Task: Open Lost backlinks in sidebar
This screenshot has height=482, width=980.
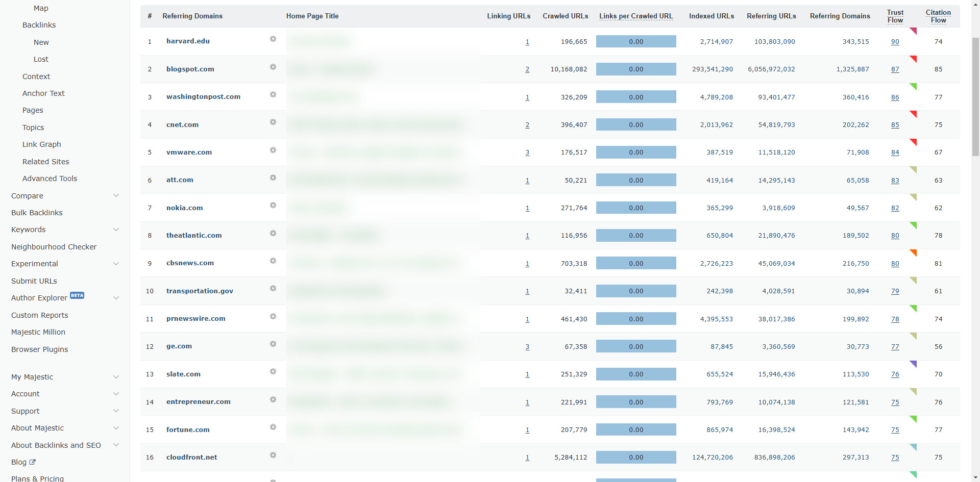Action: pos(41,59)
